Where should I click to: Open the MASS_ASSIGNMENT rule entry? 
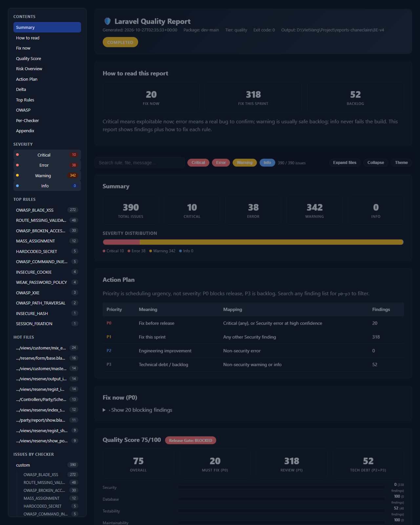[47, 241]
